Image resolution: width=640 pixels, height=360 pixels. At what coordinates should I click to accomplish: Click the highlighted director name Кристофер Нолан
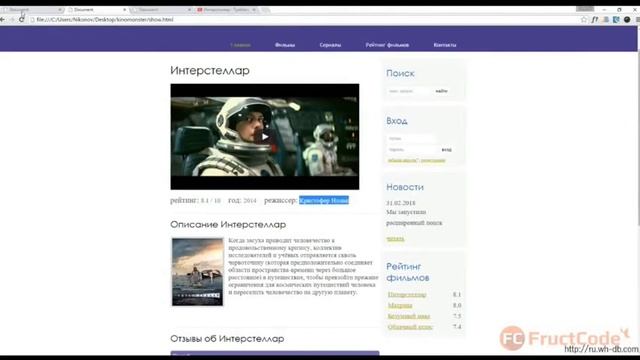pyautogui.click(x=324, y=200)
